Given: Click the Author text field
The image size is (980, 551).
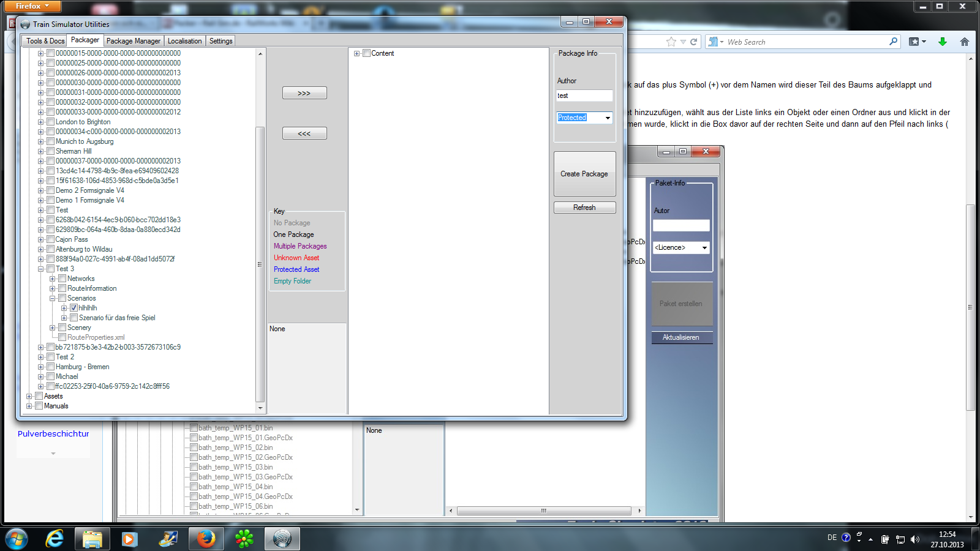Looking at the screenshot, I should 584,96.
